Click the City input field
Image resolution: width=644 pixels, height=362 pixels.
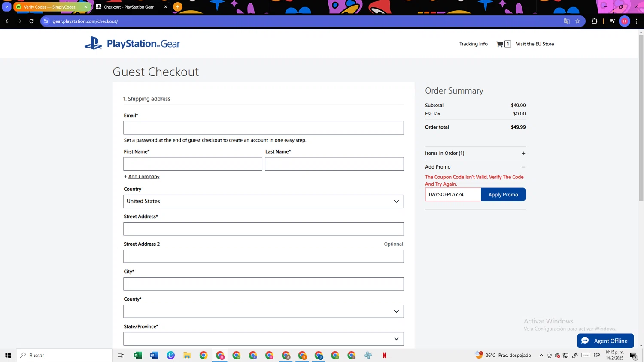click(264, 284)
